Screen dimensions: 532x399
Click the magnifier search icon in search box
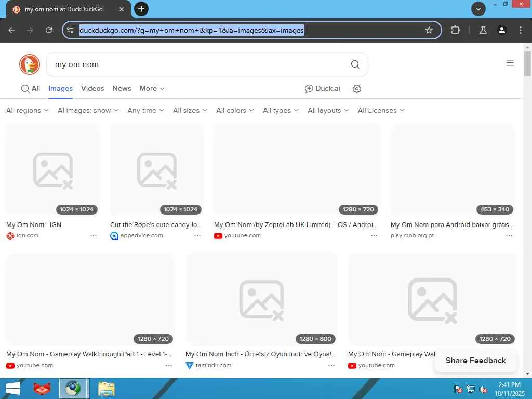(355, 64)
